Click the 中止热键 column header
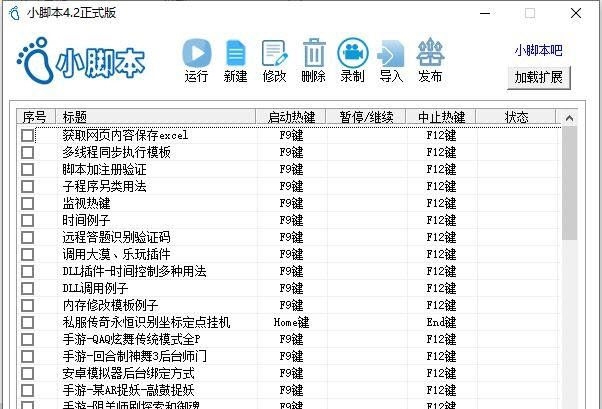 tap(441, 117)
